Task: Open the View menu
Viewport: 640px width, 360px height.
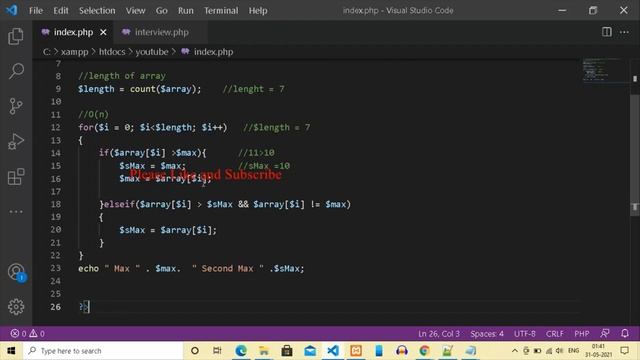Action: (136, 11)
